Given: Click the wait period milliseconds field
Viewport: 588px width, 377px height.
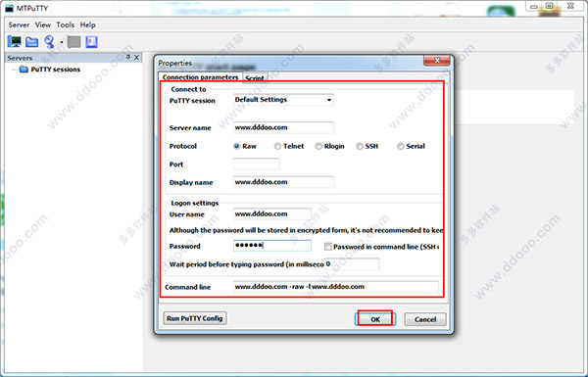Looking at the screenshot, I should click(x=352, y=264).
